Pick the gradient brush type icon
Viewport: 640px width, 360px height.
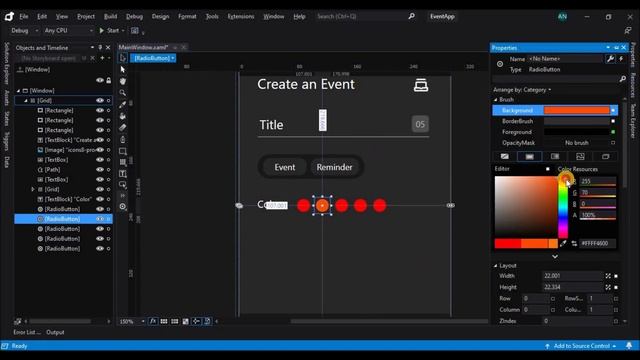click(x=555, y=156)
